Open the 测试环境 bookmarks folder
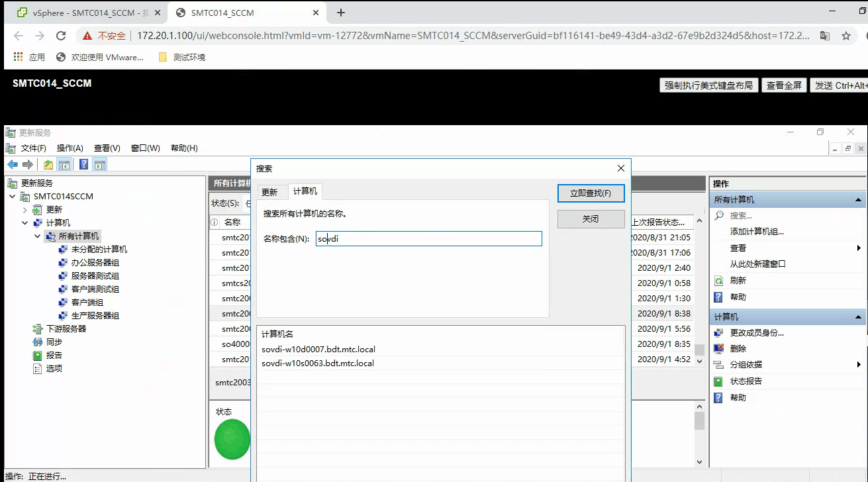The height and width of the screenshot is (482, 868). (181, 57)
